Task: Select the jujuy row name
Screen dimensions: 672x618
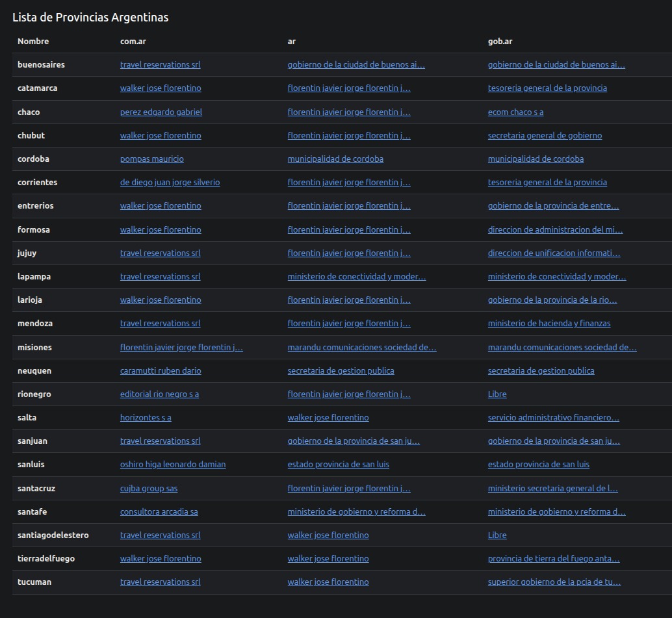Action: 27,253
